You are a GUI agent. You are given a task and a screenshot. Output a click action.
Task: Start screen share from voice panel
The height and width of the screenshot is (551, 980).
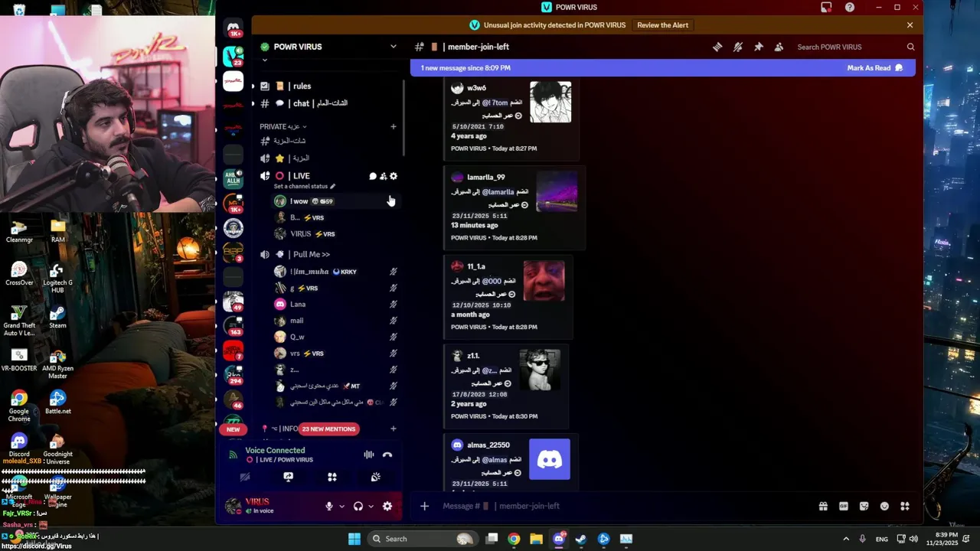click(x=289, y=477)
